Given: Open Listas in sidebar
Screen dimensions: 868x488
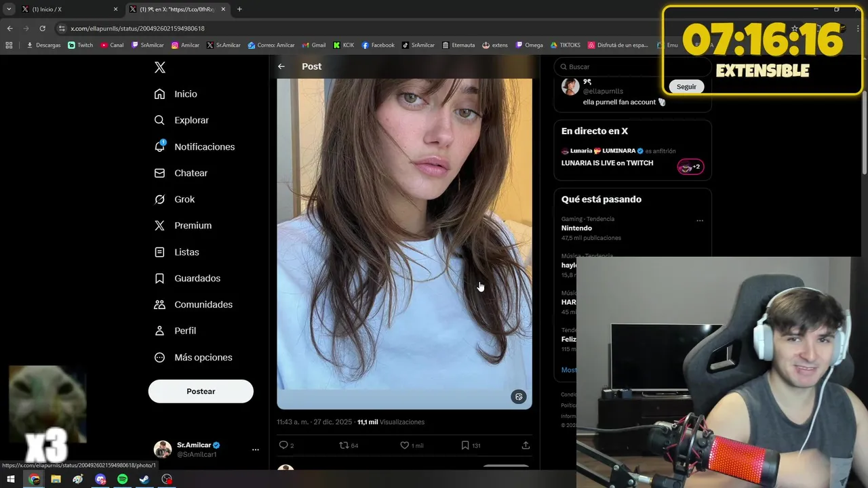Looking at the screenshot, I should (177, 252).
